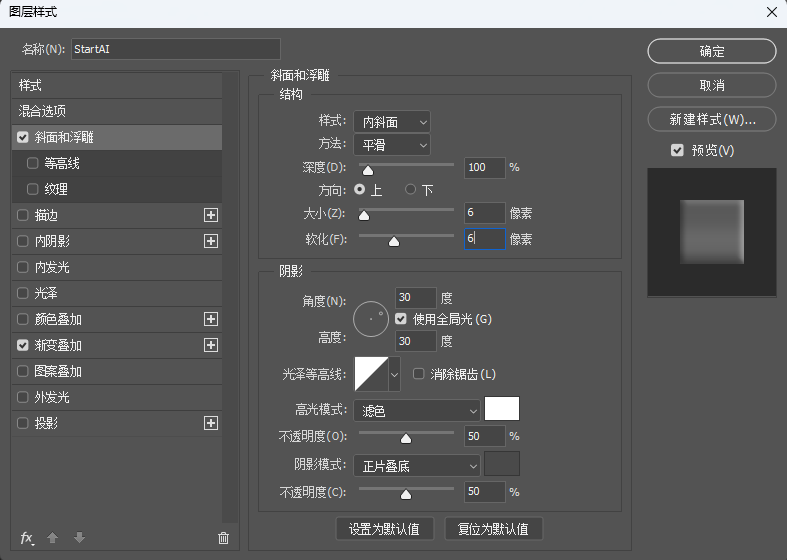Click the plus icon beside 内阴影
Viewport: 787px width, 560px height.
pos(211,241)
